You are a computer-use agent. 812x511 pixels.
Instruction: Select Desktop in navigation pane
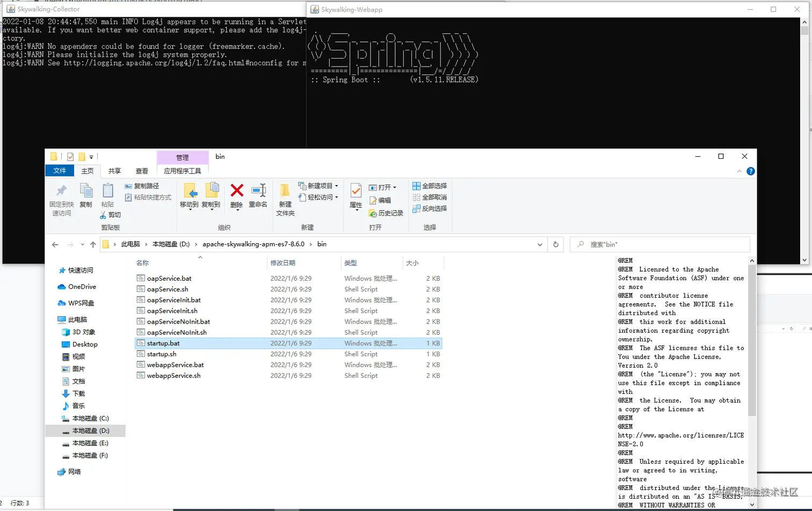click(79, 344)
